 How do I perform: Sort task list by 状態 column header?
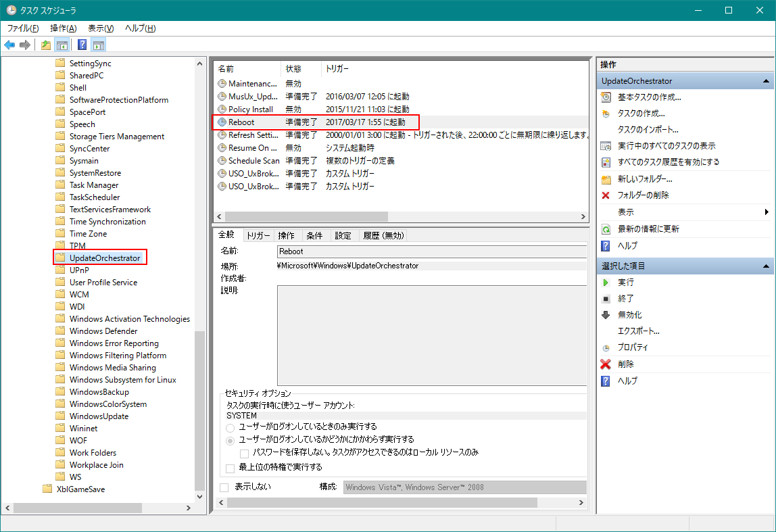(x=301, y=69)
